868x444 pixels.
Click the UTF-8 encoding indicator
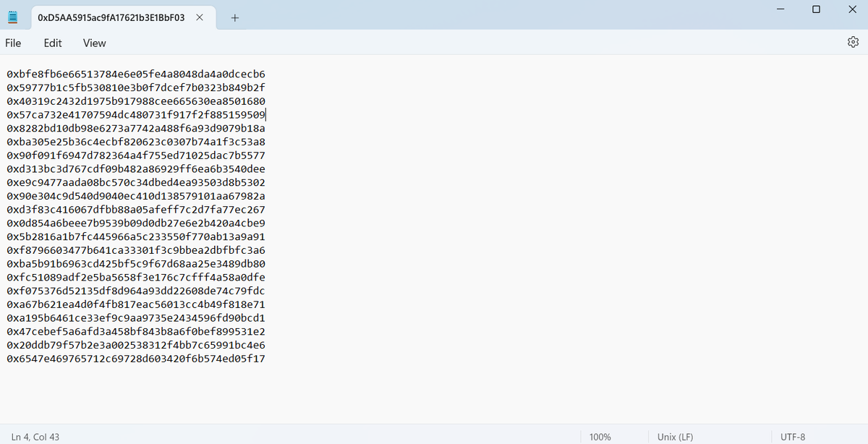(x=793, y=437)
